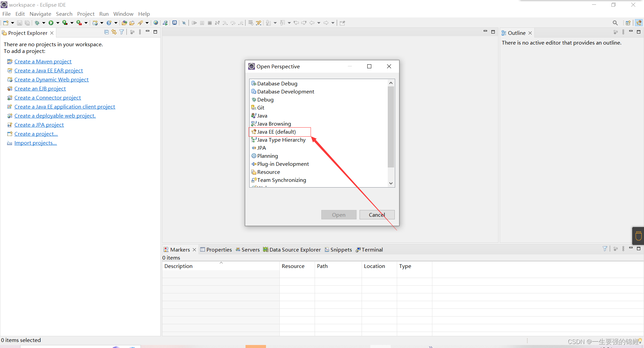The width and height of the screenshot is (644, 348).
Task: Click the Last Edit Location icon
Action: (x=296, y=23)
